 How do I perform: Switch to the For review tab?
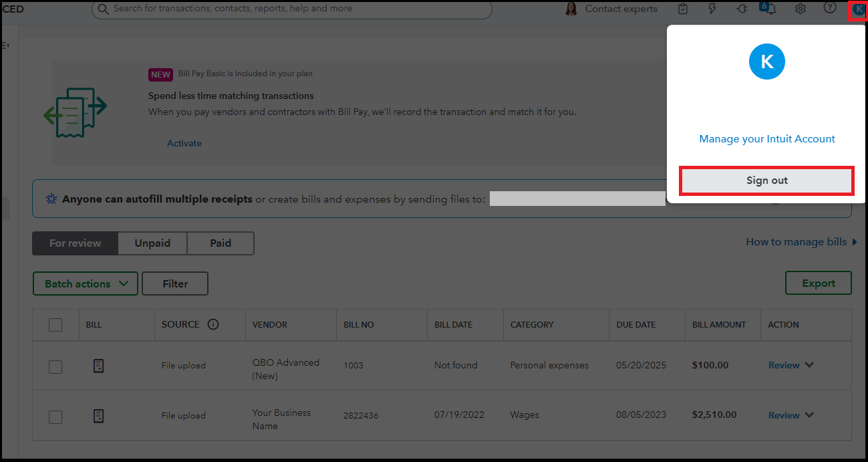[x=76, y=243]
